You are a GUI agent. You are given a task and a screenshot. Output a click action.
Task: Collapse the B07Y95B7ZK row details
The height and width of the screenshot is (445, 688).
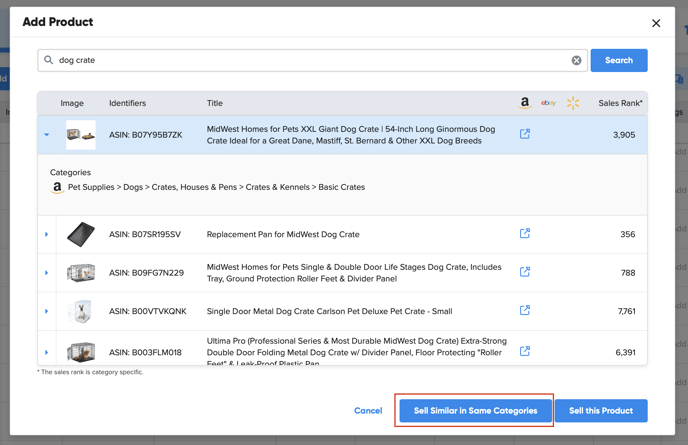(47, 135)
